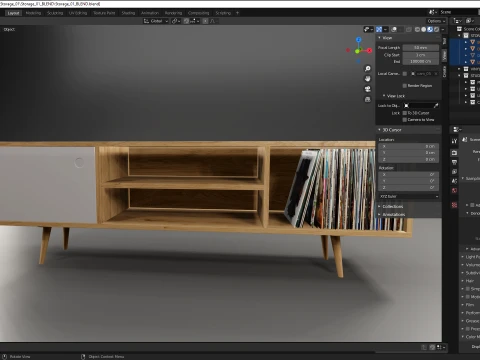This screenshot has height=360, width=480.
Task: Open the Create sidebar tab
Action: pyautogui.click(x=444, y=71)
